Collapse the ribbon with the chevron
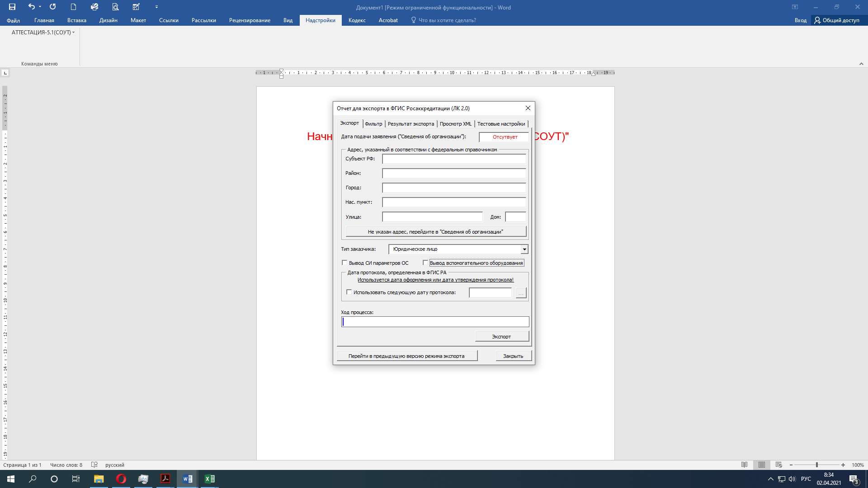868x488 pixels. 861,64
